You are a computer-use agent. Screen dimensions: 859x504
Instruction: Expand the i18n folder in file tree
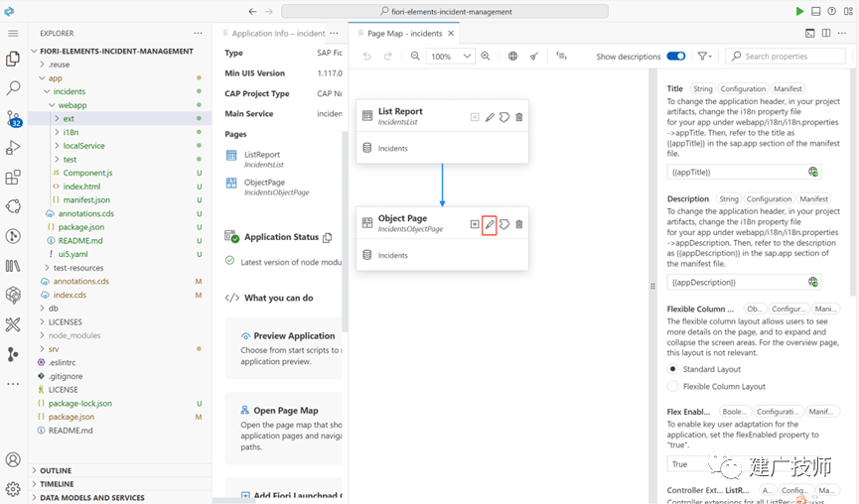71,132
